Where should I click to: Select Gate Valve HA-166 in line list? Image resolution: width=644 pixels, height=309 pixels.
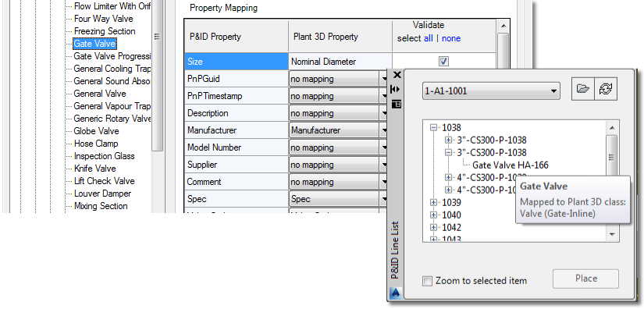click(511, 165)
